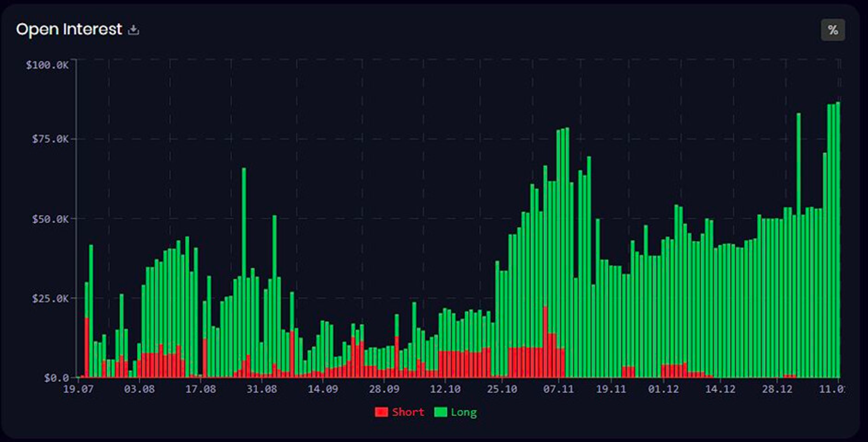Image resolution: width=868 pixels, height=442 pixels.
Task: Click the 07.11 x-axis date label
Action: (x=559, y=389)
